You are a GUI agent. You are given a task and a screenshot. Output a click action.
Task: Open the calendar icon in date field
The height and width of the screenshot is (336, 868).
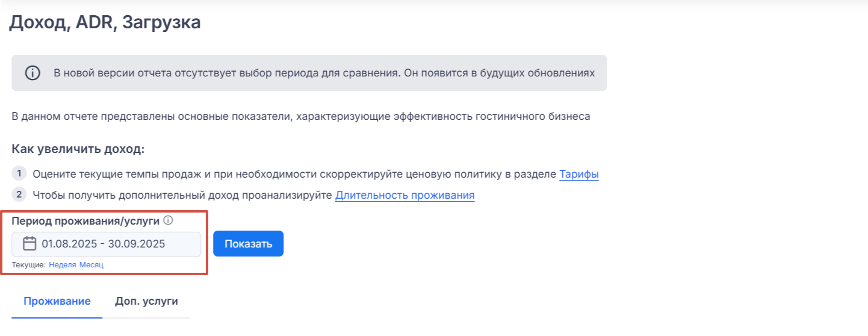point(29,244)
